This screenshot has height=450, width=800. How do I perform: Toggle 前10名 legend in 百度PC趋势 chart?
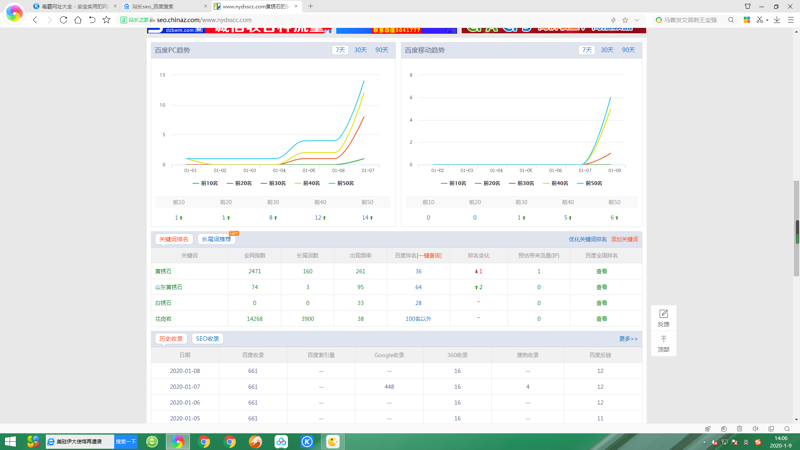coord(205,183)
